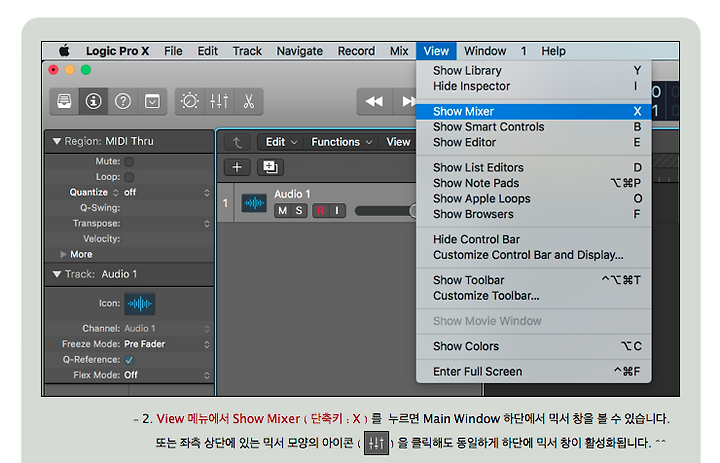The height and width of the screenshot is (463, 720).
Task: Open the Record menu
Action: pyautogui.click(x=356, y=51)
